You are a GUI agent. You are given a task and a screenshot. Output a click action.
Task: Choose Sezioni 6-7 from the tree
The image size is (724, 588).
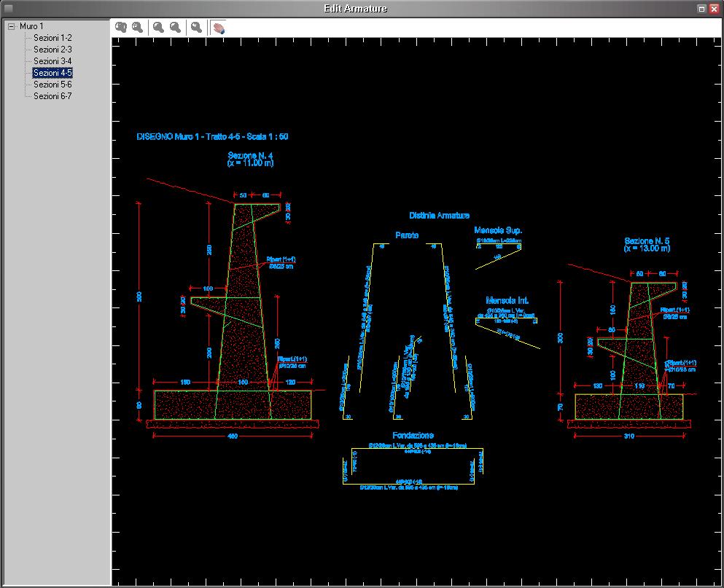click(x=52, y=96)
